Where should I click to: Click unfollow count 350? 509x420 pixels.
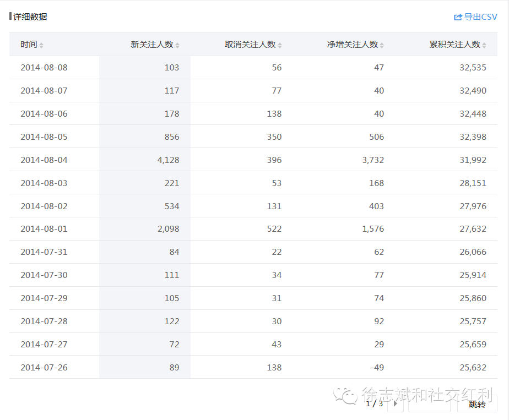coord(274,137)
